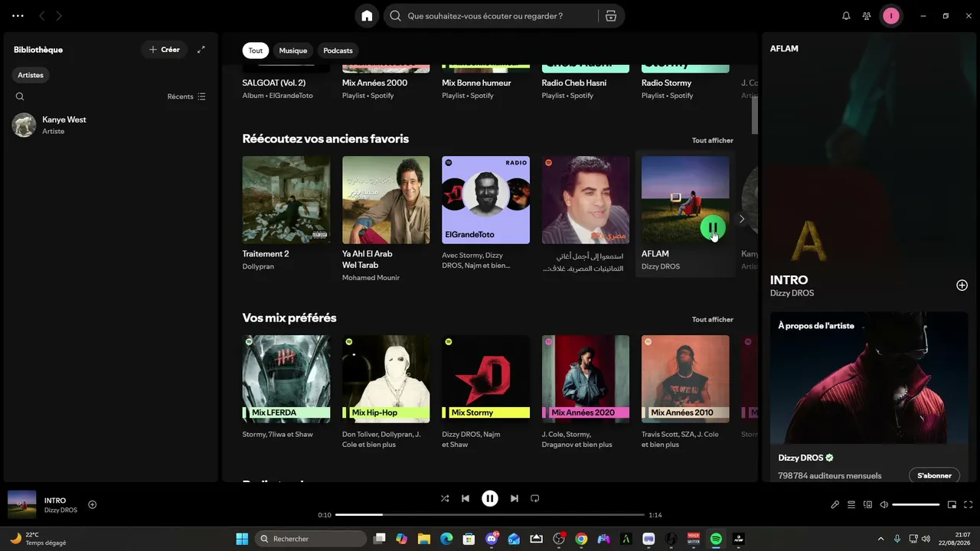This screenshot has height=551, width=980.
Task: Go to the Spotify Home button
Action: [x=367, y=16]
